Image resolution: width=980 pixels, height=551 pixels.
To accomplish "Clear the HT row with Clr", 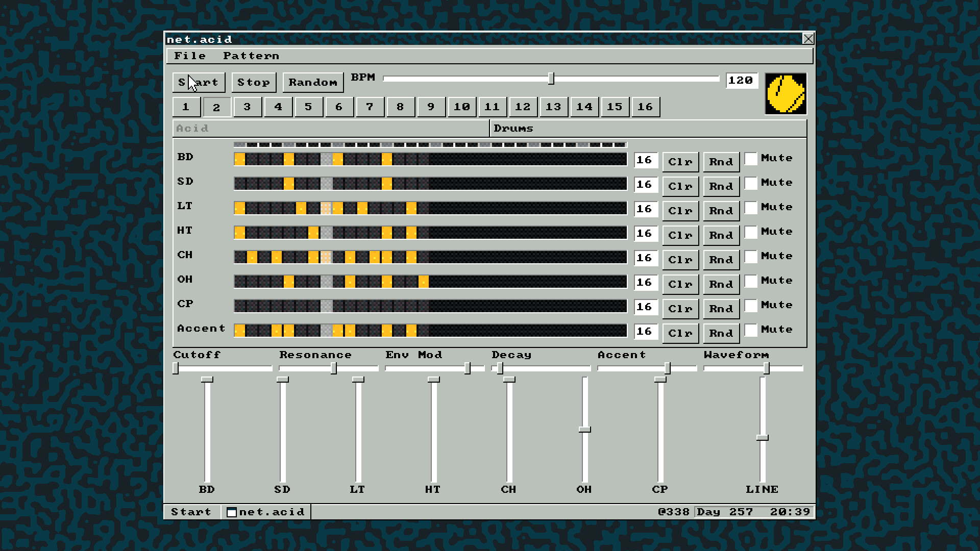I will 680,235.
